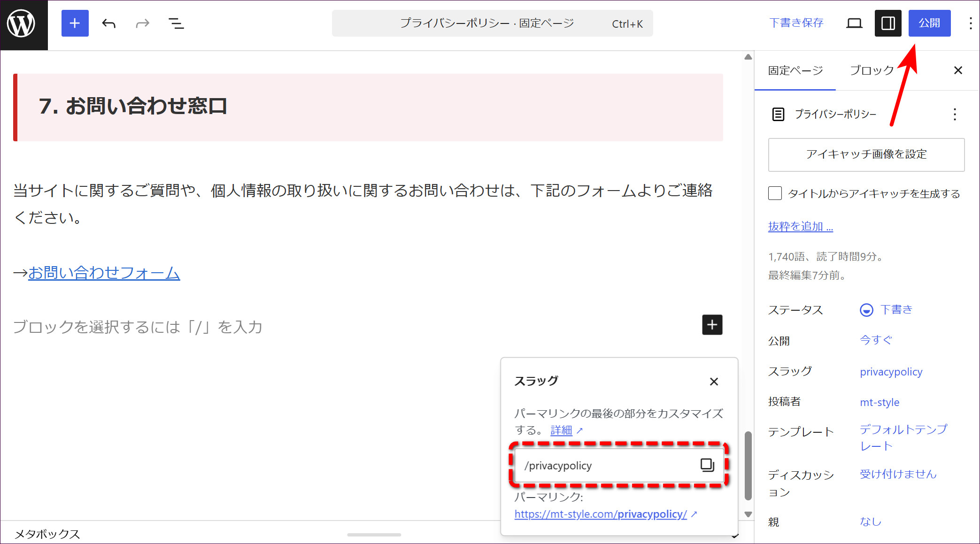Viewport: 980px width, 544px height.
Task: Switch to the ブロック tab
Action: [872, 70]
